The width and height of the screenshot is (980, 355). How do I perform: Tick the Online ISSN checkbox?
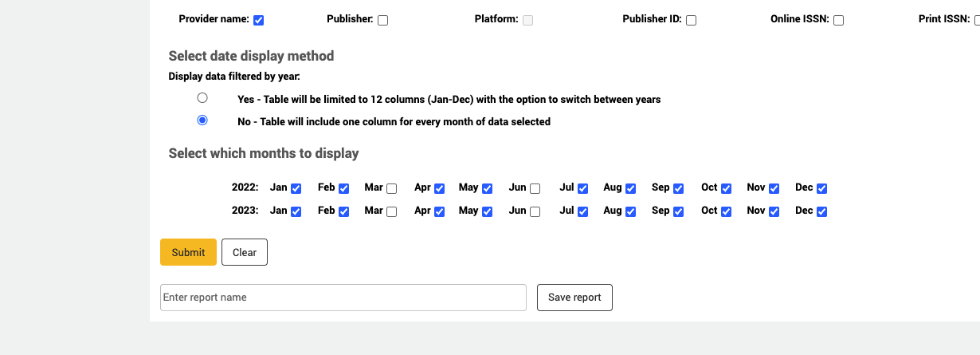pyautogui.click(x=838, y=20)
